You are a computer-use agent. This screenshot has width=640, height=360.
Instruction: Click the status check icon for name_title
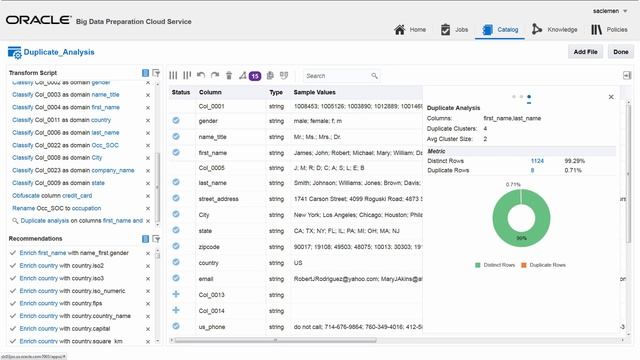tap(176, 136)
